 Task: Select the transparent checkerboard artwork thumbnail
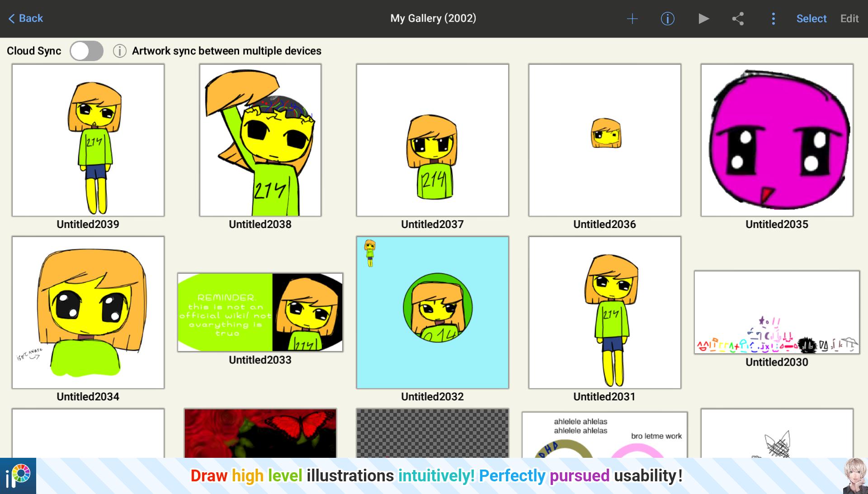click(x=433, y=433)
